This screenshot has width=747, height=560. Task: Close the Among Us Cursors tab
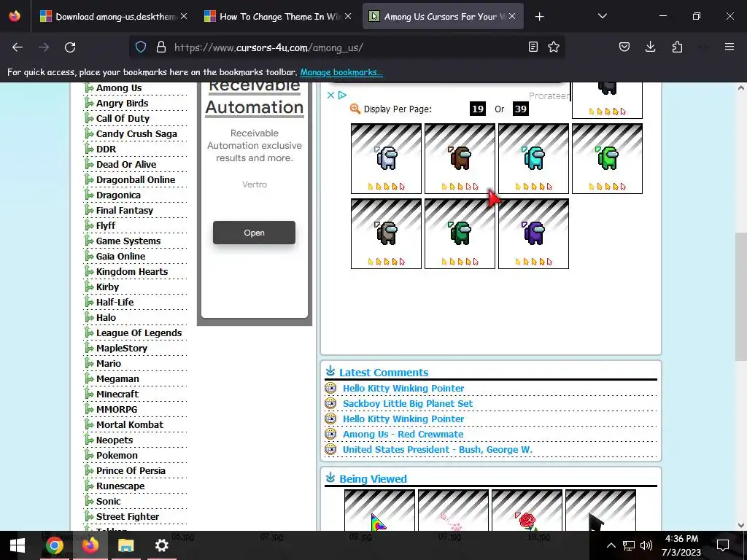tap(512, 16)
